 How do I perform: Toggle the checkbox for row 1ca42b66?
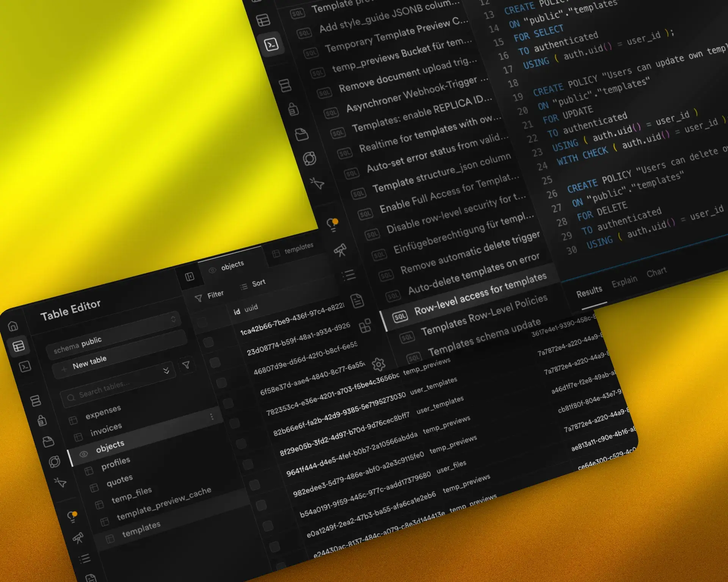pyautogui.click(x=208, y=343)
